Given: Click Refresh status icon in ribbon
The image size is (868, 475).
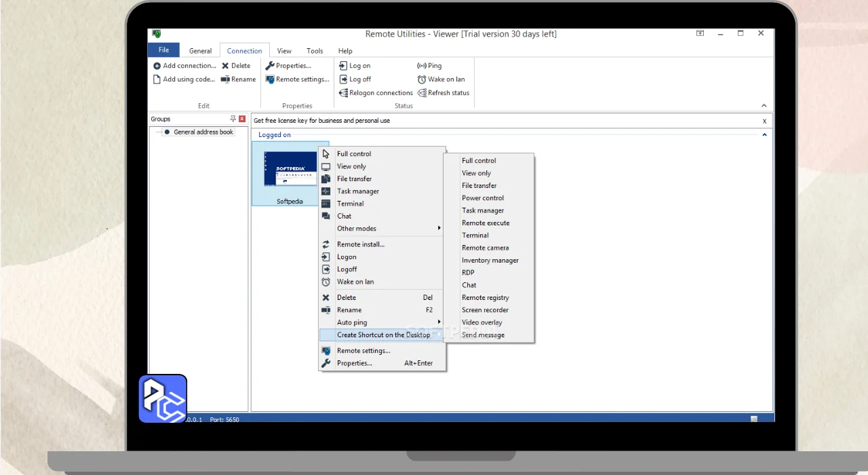Looking at the screenshot, I should tap(421, 93).
